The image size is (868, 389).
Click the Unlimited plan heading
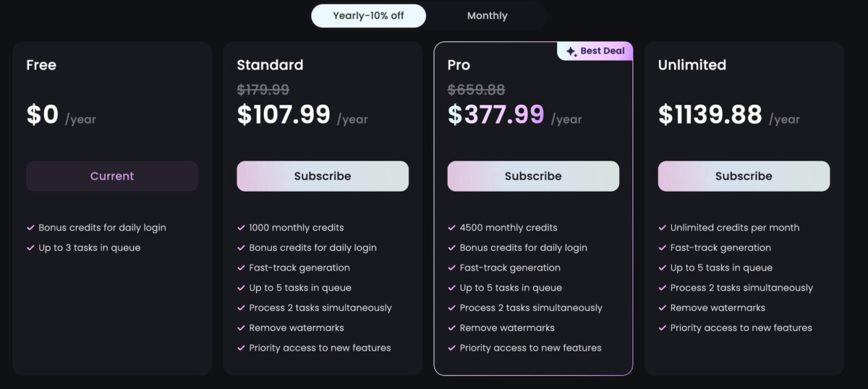coord(692,65)
